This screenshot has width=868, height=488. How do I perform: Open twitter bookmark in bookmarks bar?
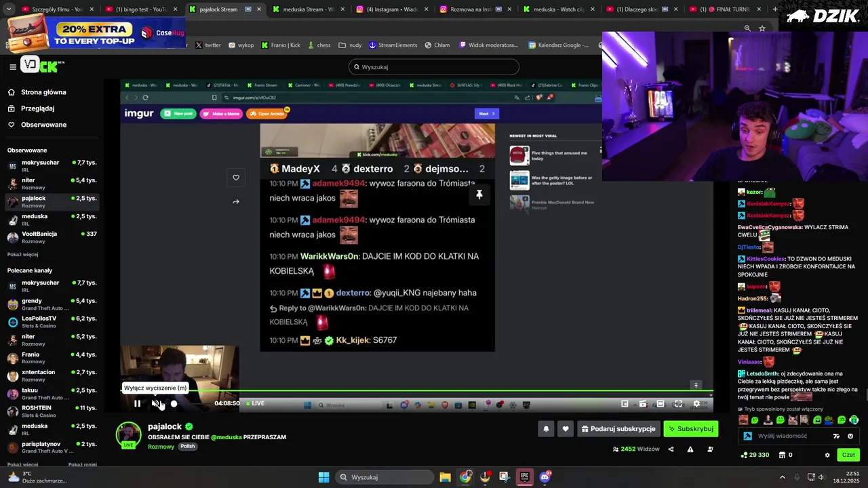[x=208, y=45]
